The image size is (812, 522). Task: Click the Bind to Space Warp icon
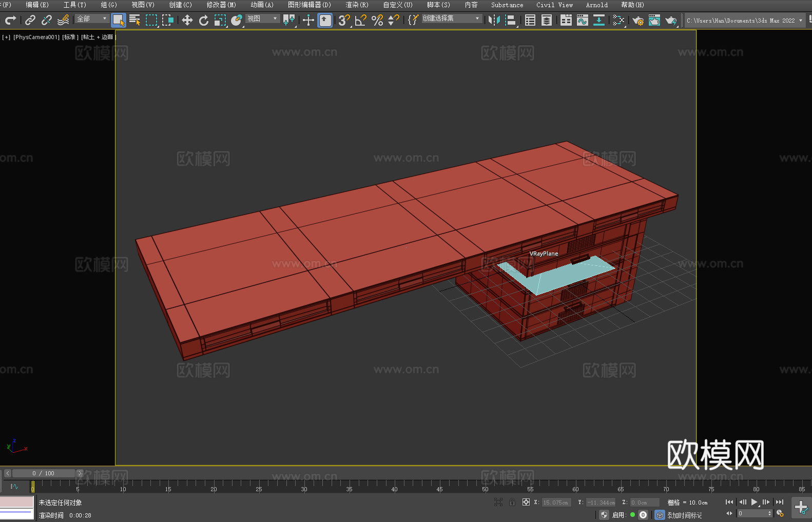[x=63, y=20]
